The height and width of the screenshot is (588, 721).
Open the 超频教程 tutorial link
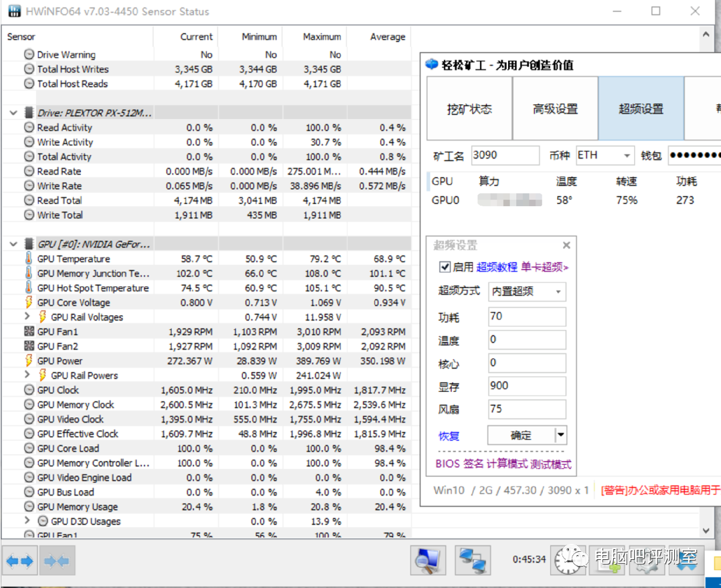[497, 267]
